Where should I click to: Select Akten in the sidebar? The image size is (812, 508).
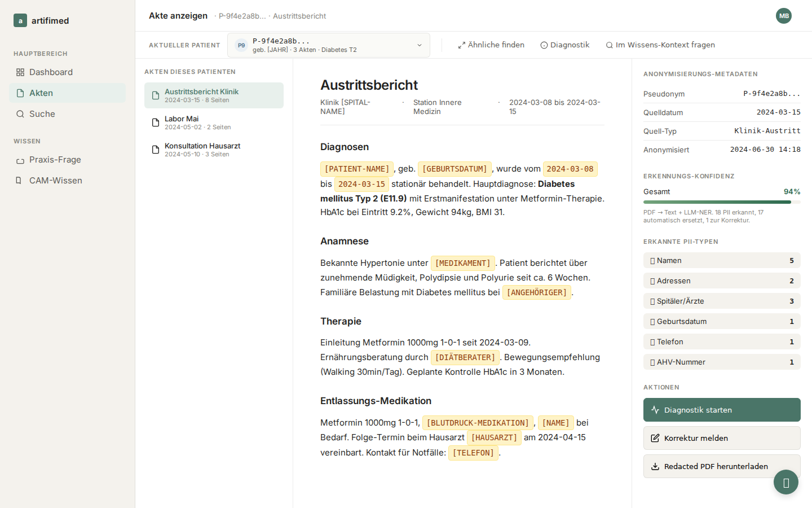68,93
